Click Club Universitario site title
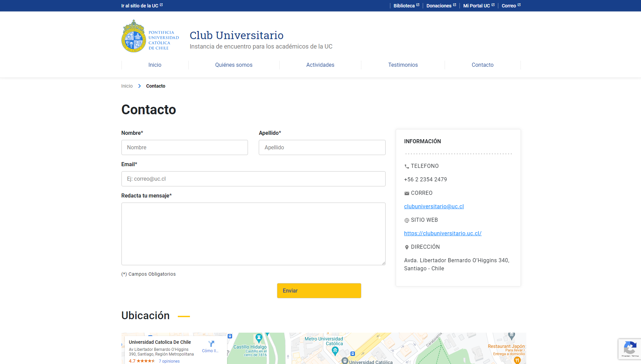Image resolution: width=641 pixels, height=364 pixels. pos(236,35)
